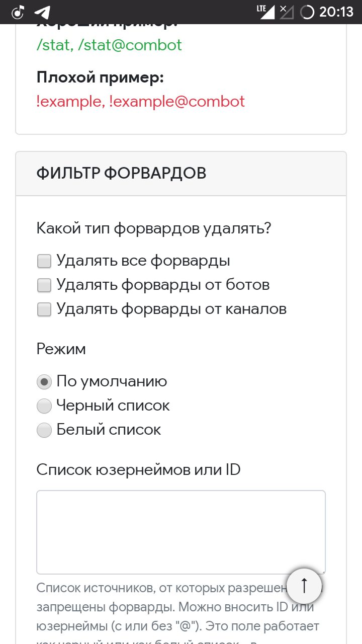The width and height of the screenshot is (362, 644).
Task: Tap the LTE signal strength icon
Action: pos(265,12)
